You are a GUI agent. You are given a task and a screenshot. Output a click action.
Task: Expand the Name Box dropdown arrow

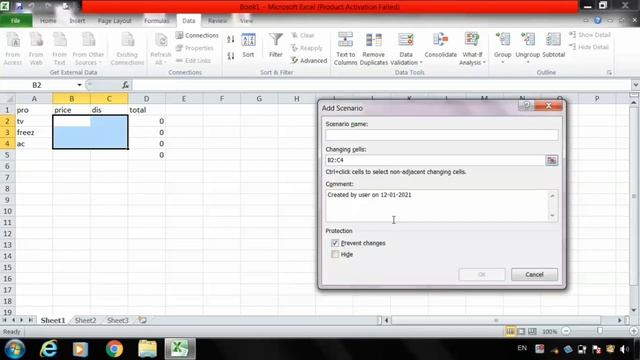click(x=79, y=85)
